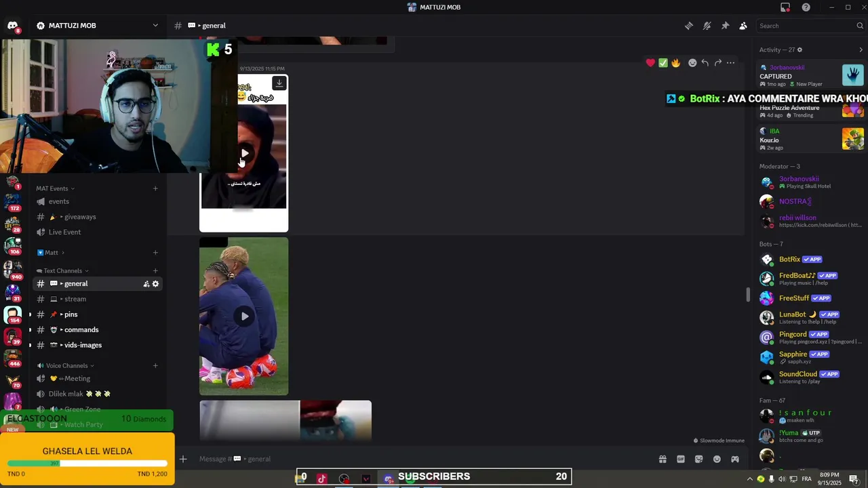Add a channel to Matt category
868x488 pixels.
coord(155,253)
